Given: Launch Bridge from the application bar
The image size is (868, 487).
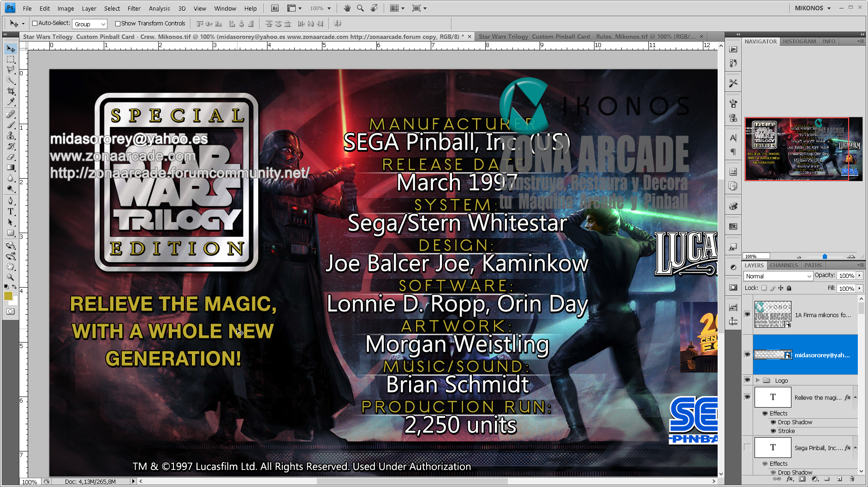Looking at the screenshot, I should (x=274, y=8).
